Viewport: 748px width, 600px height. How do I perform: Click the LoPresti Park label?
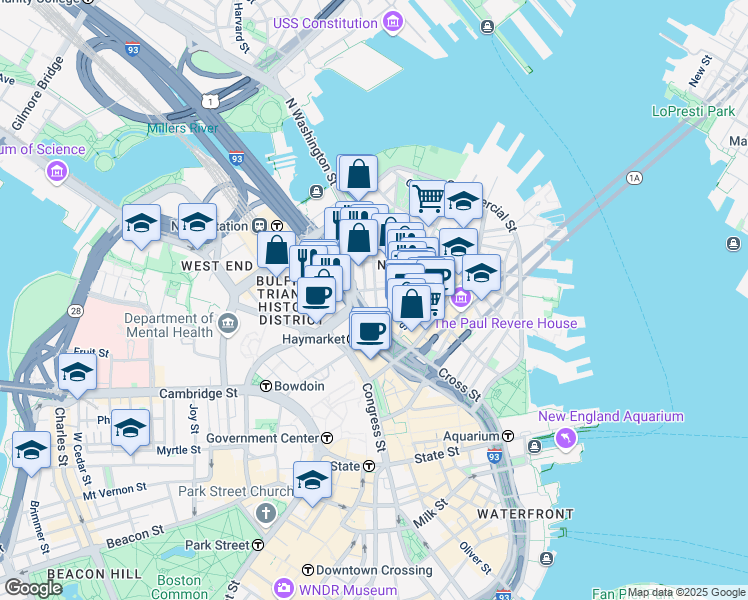(693, 111)
